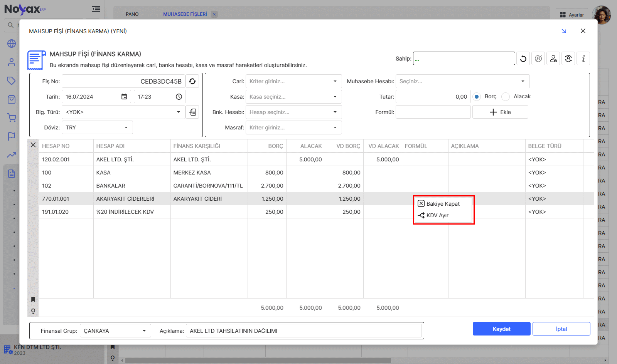Click the BELGE TÜRÜ column header
The width and height of the screenshot is (617, 364).
pos(554,146)
